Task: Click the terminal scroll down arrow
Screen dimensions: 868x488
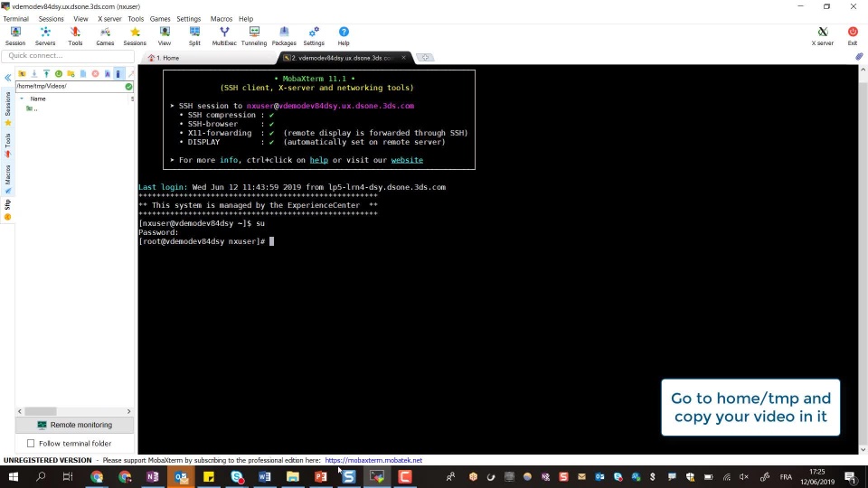Action: tap(863, 450)
